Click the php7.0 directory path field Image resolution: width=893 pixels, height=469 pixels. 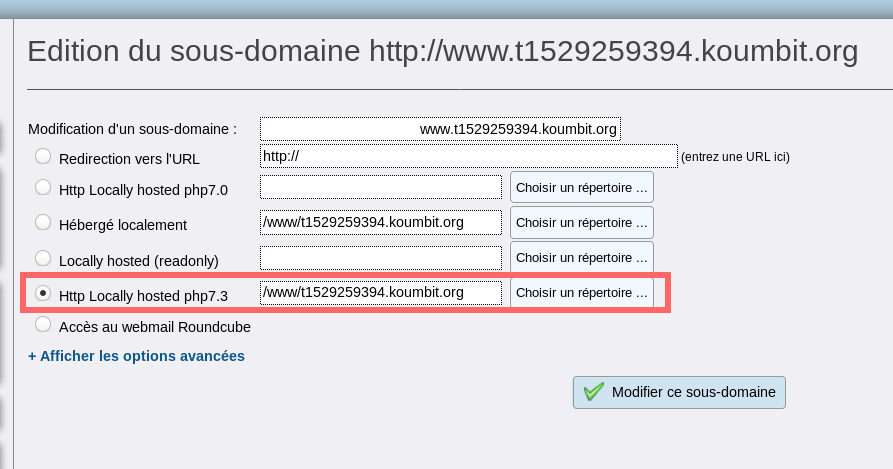tap(381, 187)
